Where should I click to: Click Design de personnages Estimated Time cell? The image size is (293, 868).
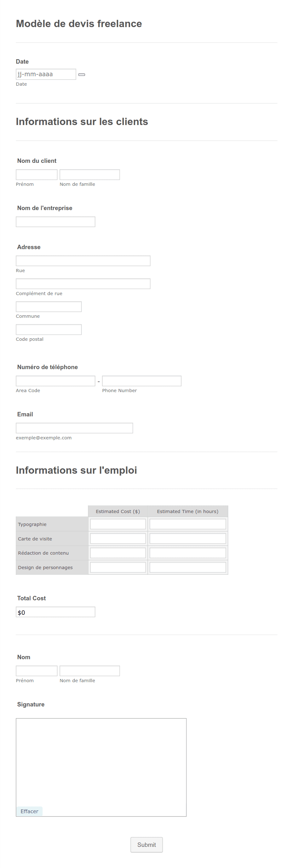coord(188,568)
